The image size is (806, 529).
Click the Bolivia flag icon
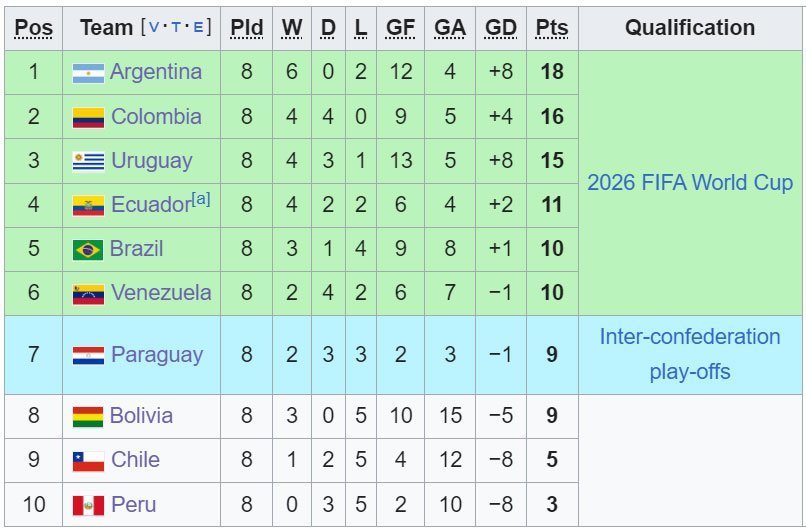tap(88, 417)
